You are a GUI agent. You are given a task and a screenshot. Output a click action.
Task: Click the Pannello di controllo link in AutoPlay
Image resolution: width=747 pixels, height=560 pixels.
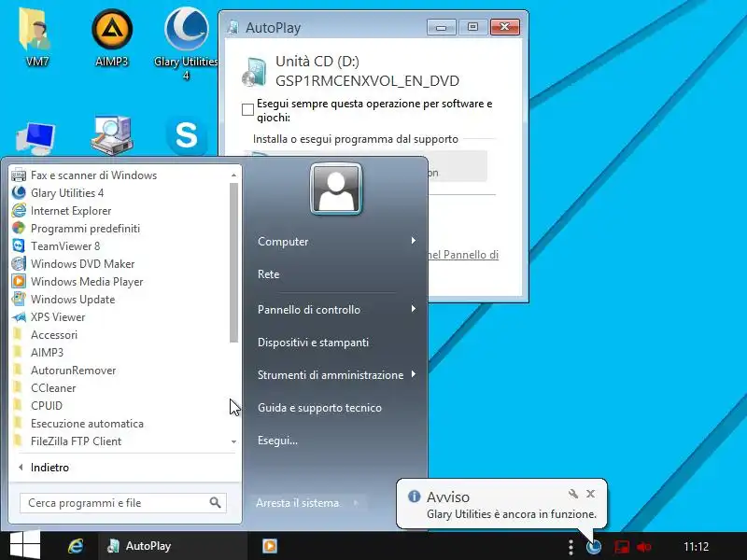463,255
